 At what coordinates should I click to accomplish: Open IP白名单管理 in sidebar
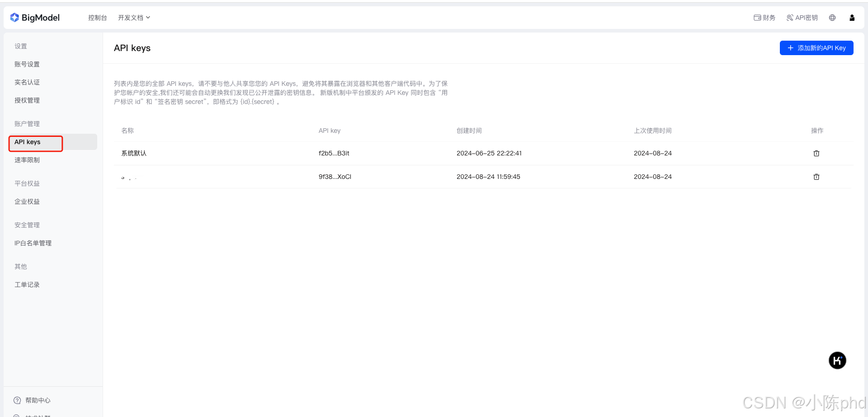coord(33,243)
